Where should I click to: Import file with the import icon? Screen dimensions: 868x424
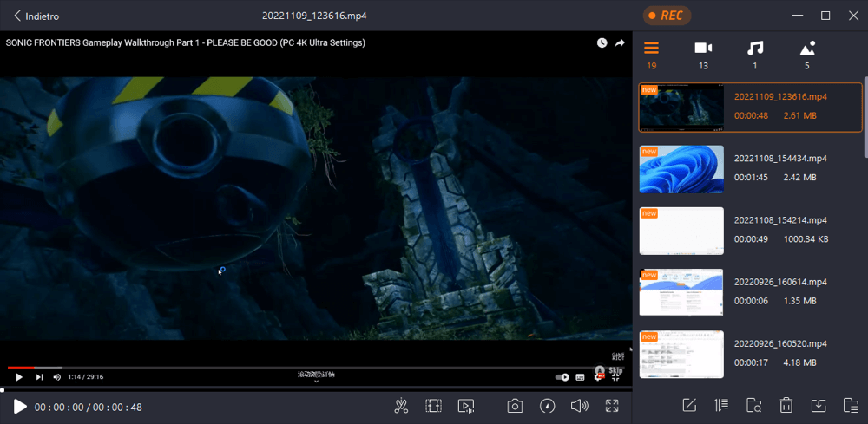(819, 405)
